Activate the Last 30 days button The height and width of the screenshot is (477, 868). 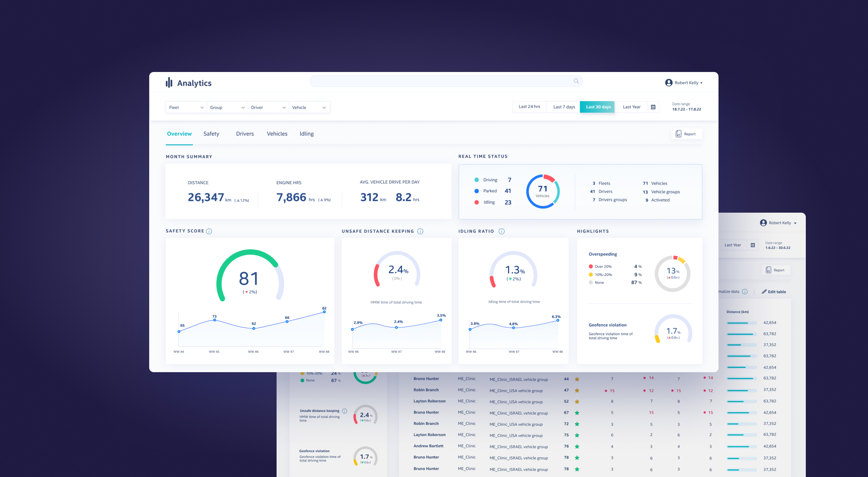click(x=598, y=107)
